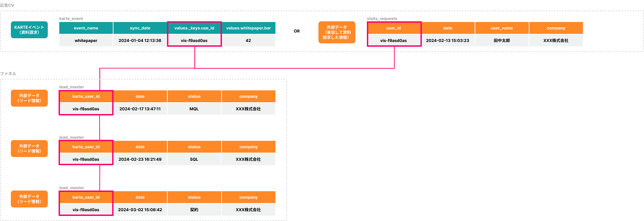Select the first 外部データ（リード情報）orange badge
This screenshot has height=221, width=644.
coord(29,98)
